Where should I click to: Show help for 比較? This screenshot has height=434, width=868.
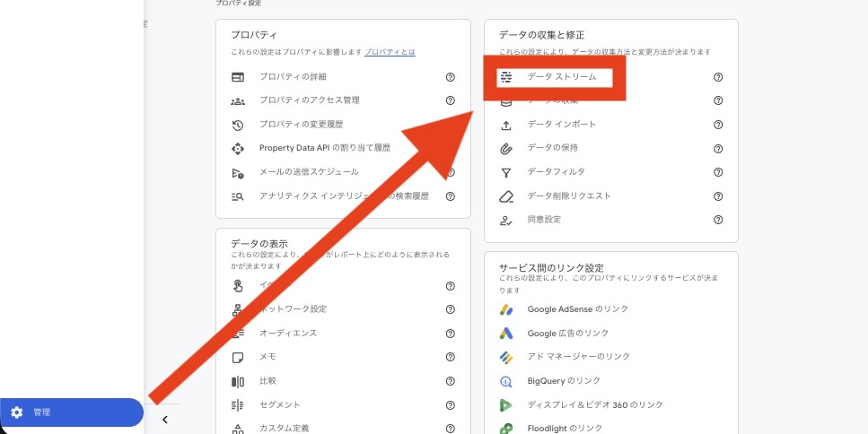click(450, 381)
